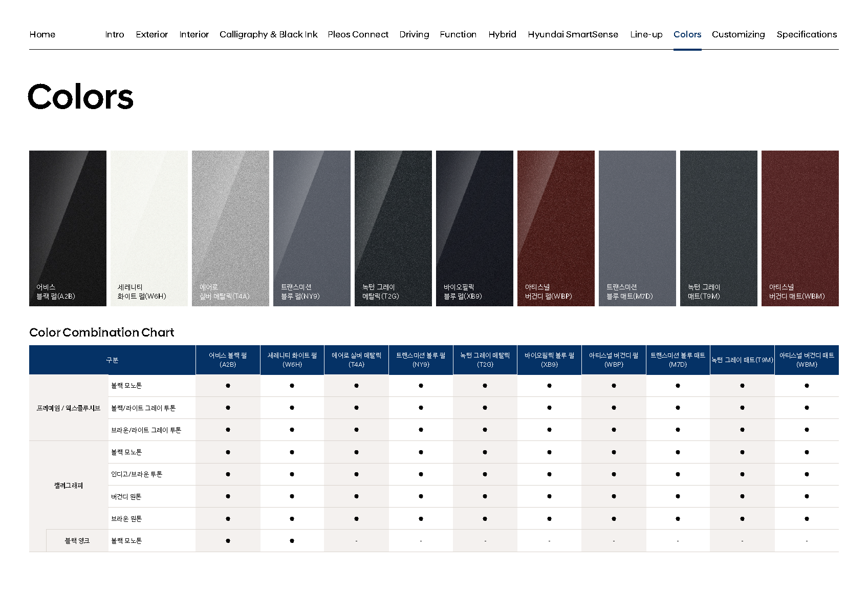Click the 버건디 원톤 row label
Viewport: 868px width, 610px height.
(x=126, y=497)
